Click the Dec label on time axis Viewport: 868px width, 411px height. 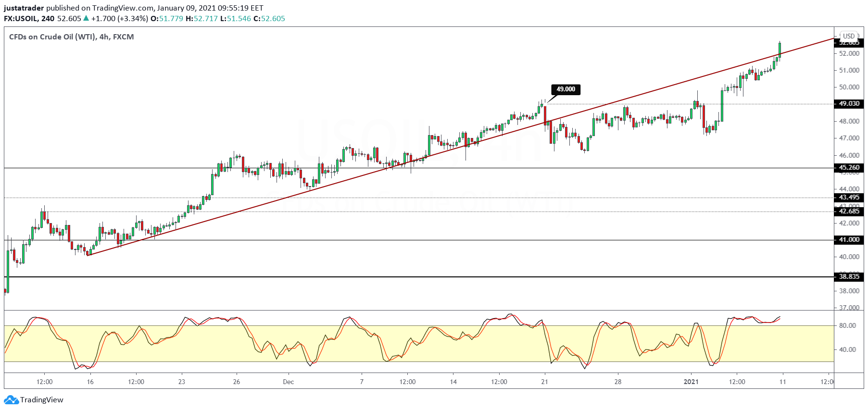289,382
